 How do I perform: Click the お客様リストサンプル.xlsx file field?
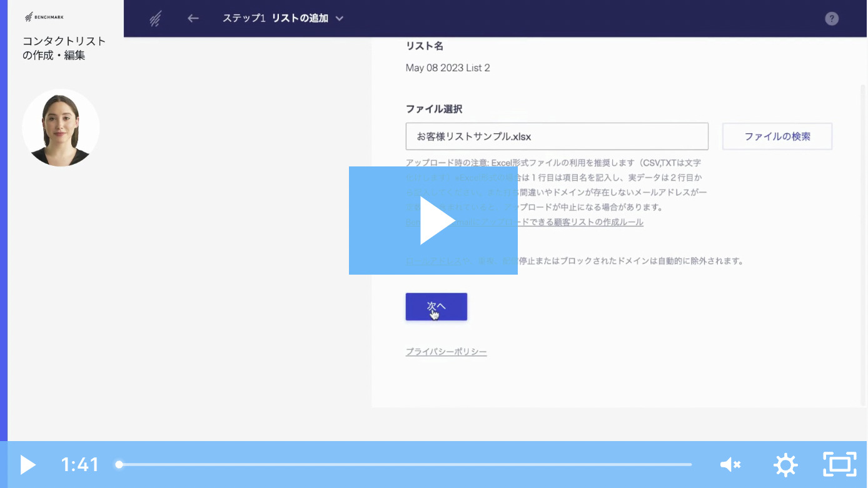[x=556, y=136]
